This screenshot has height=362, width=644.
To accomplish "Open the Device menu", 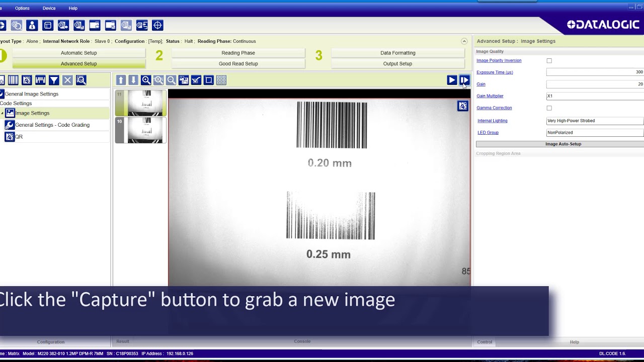I will pyautogui.click(x=49, y=8).
